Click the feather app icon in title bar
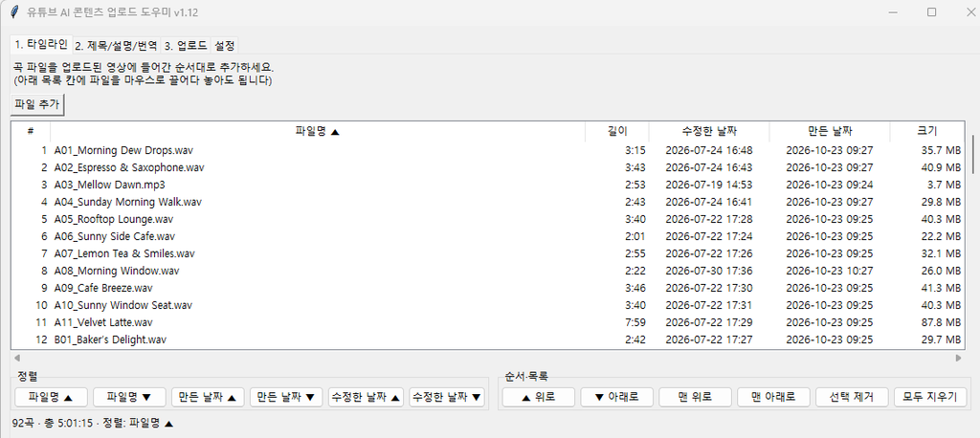980x438 pixels. tap(15, 11)
